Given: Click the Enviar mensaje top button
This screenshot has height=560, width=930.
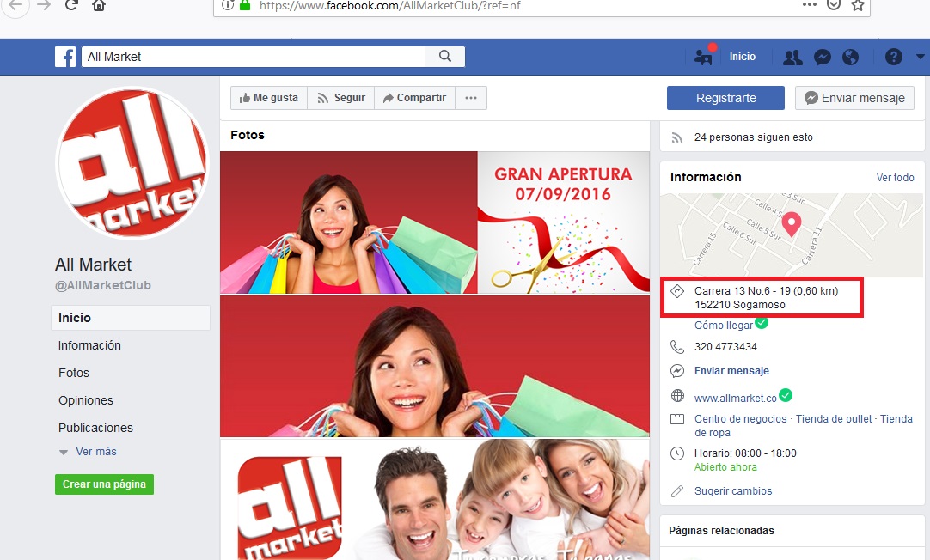Looking at the screenshot, I should (x=854, y=98).
